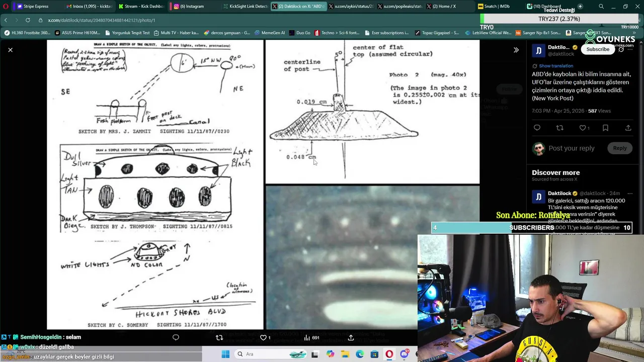Open Daktilock's profile avatar in the sidebar
This screenshot has height=362, width=644.
538,50
